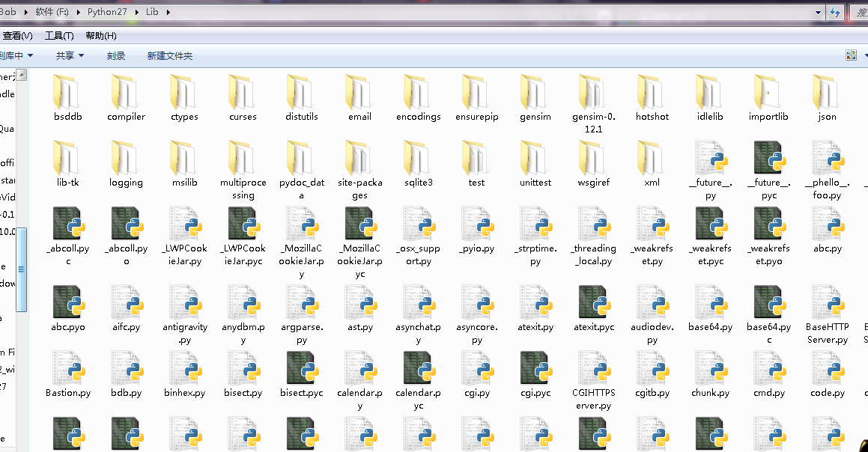
Task: Select the hotshot folder
Action: 652,98
